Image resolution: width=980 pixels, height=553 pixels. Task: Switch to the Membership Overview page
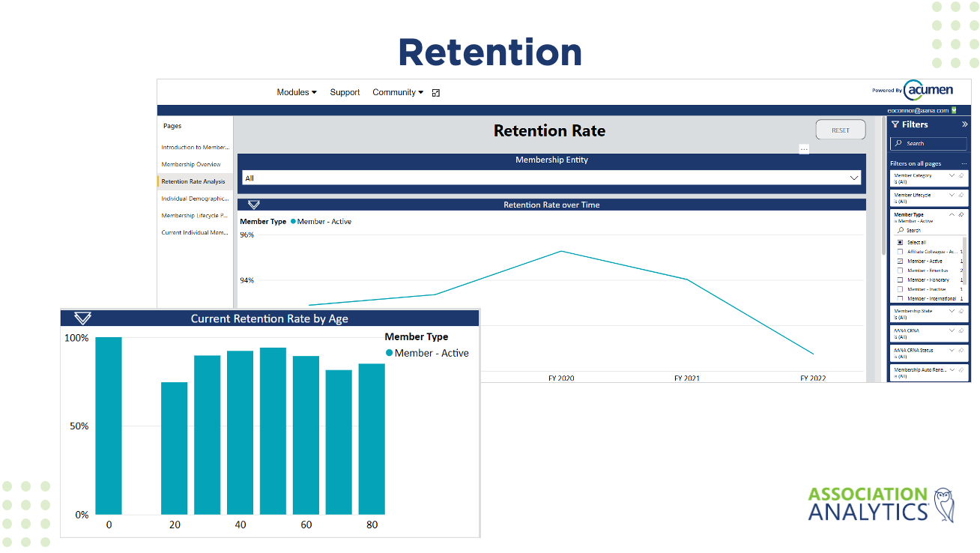pos(191,164)
